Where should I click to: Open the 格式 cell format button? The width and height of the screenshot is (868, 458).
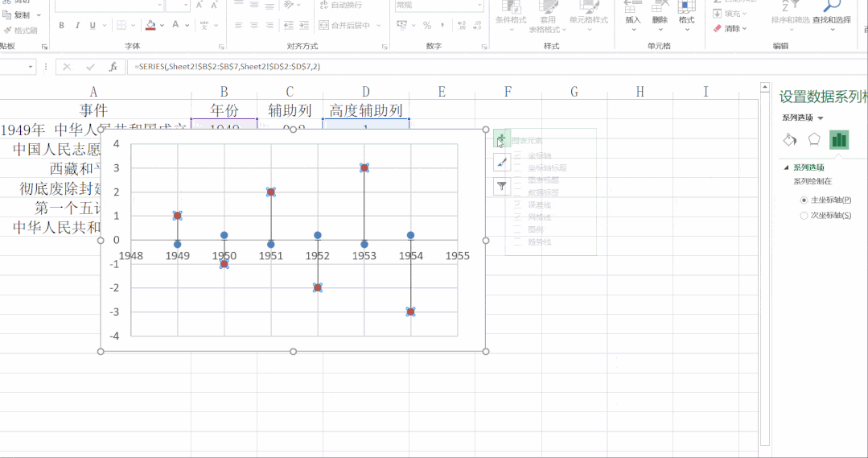[x=686, y=15]
